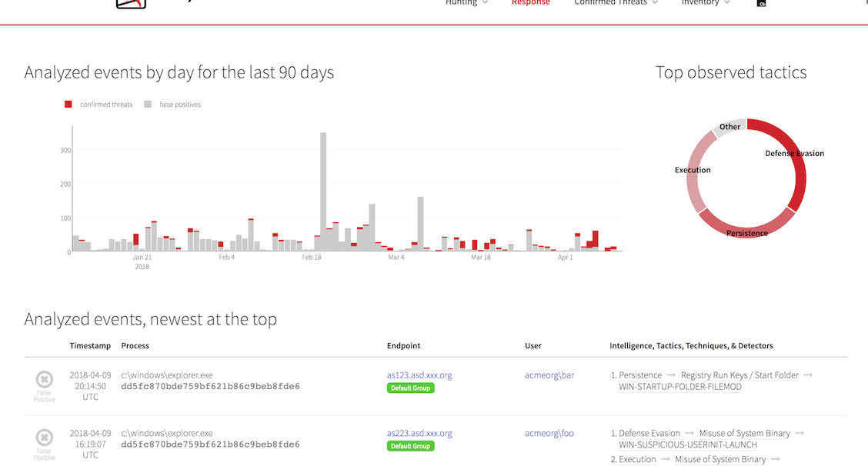The height and width of the screenshot is (466, 868).
Task: Click False Positive icon for acmeorg\foo event
Action: [x=45, y=438]
